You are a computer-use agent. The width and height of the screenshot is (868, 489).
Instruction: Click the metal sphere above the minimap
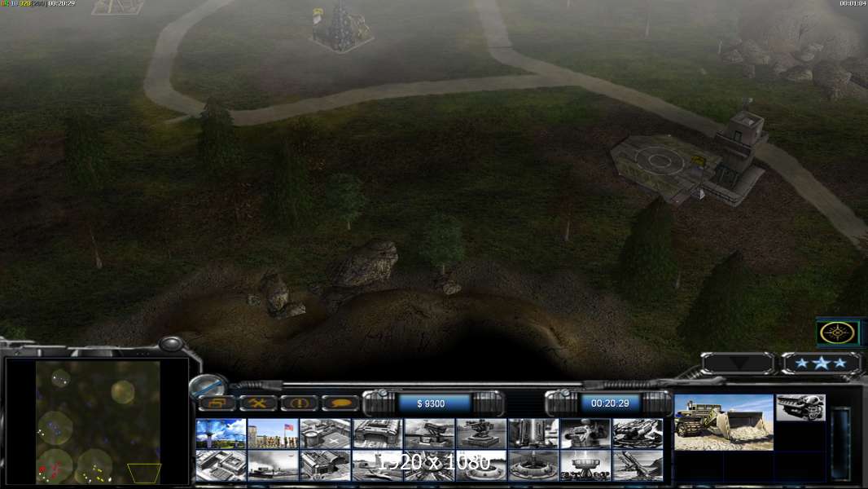pos(171,344)
